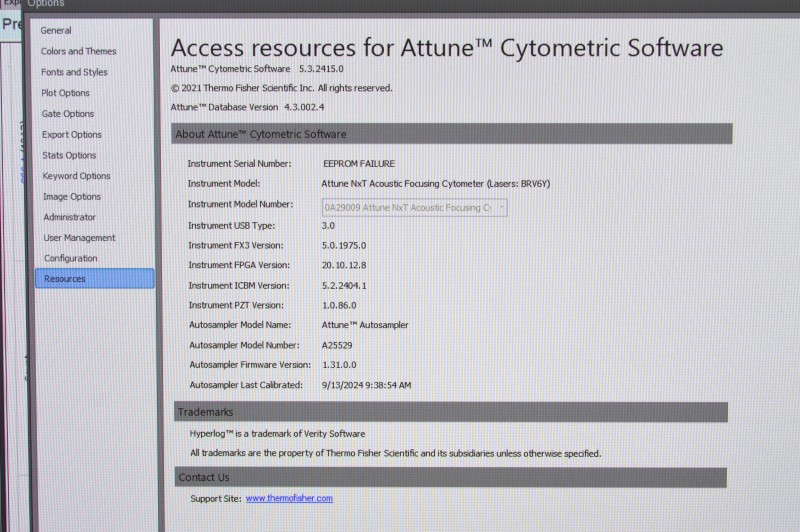Screen dimensions: 800x532
Task: Open Stats Options section
Action: click(69, 156)
